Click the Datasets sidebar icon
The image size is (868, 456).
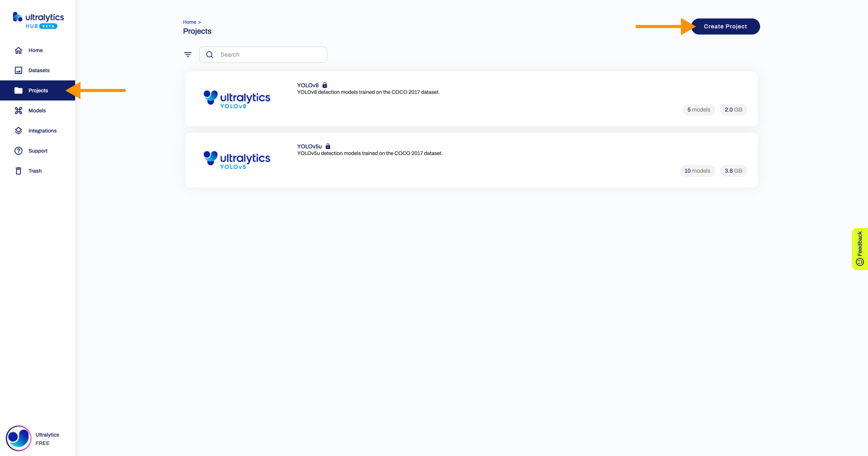[x=18, y=70]
